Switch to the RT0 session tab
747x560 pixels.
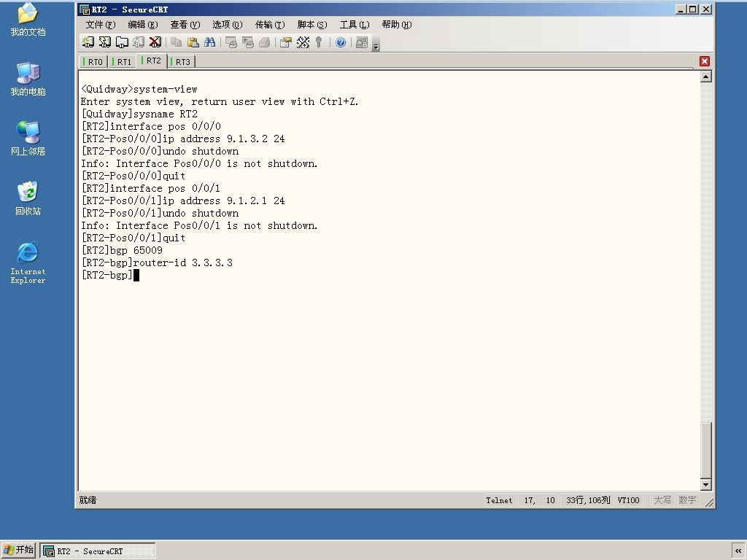(x=93, y=62)
